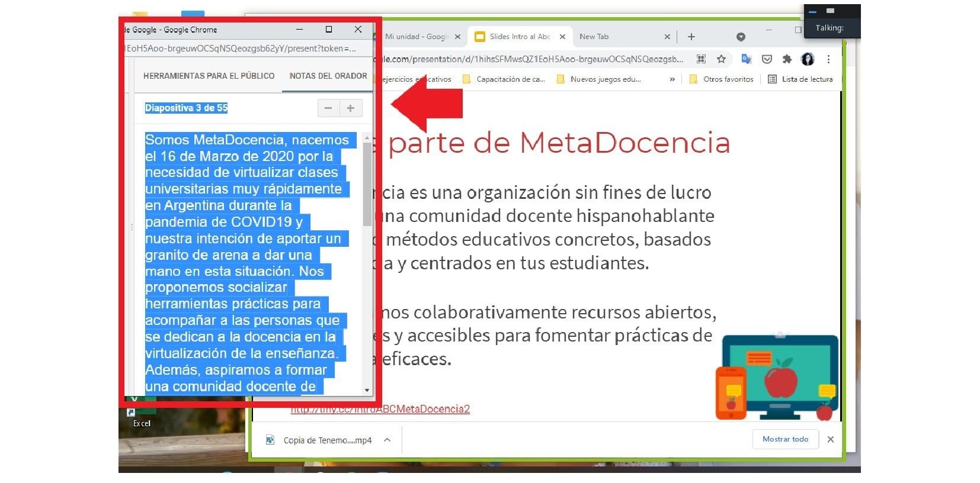Bookmark the page with the star icon

(x=721, y=59)
